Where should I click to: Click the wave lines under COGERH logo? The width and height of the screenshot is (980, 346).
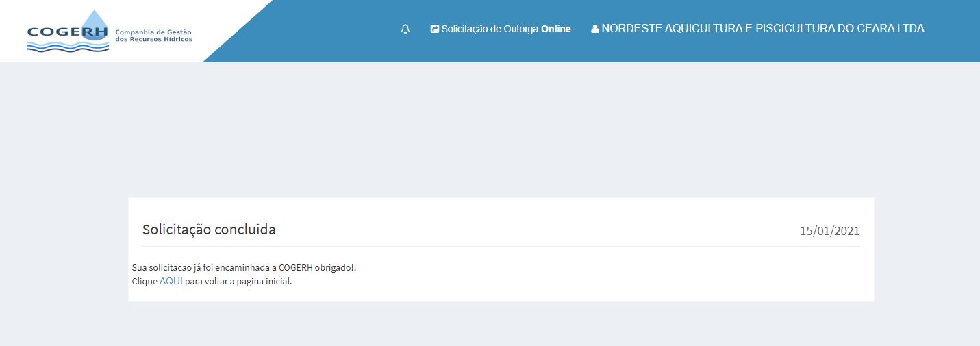point(68,47)
